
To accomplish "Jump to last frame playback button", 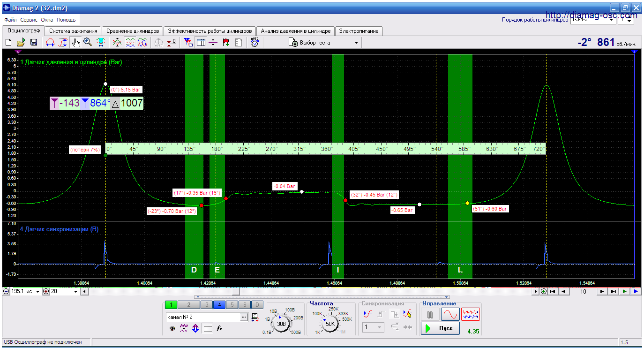I will point(613,291).
